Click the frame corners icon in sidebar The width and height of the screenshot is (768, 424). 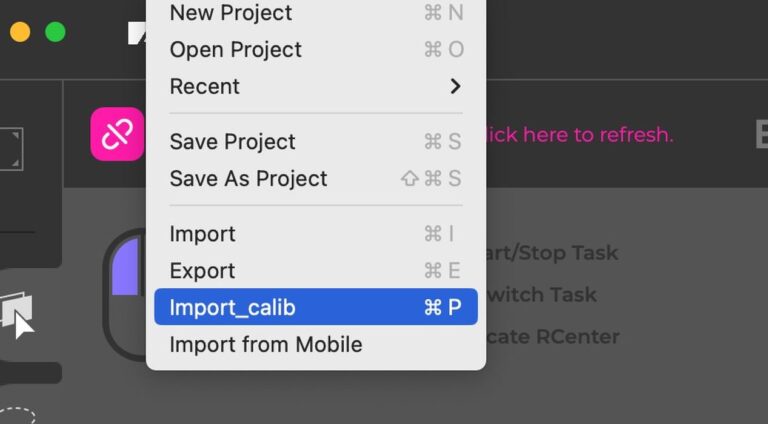14,148
